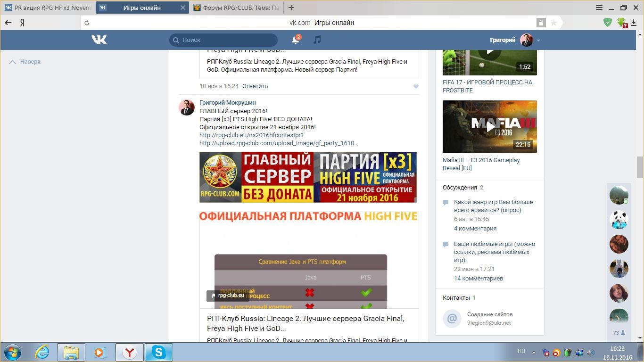Click the Yandex Я button near the address bar

[22, 23]
